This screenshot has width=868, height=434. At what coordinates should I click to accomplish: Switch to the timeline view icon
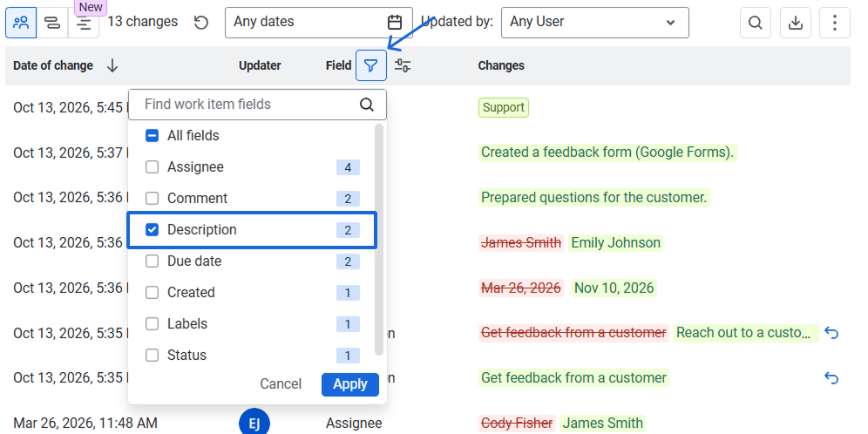pyautogui.click(x=52, y=23)
